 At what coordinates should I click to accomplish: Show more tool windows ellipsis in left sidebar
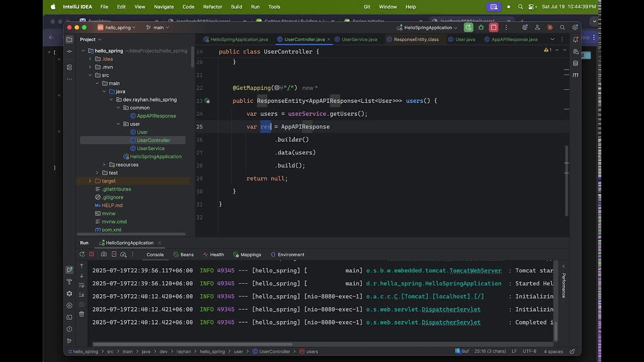pos(69,79)
